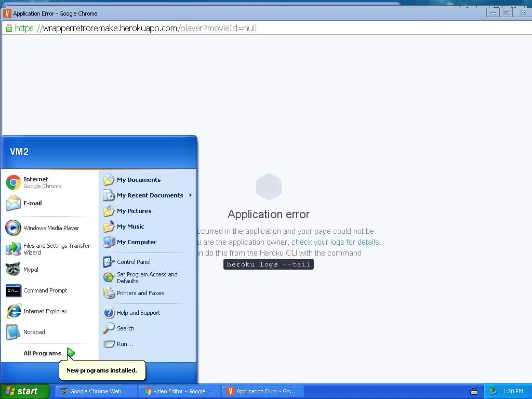Open Control Panel icon
532x399 pixels.
(x=109, y=262)
